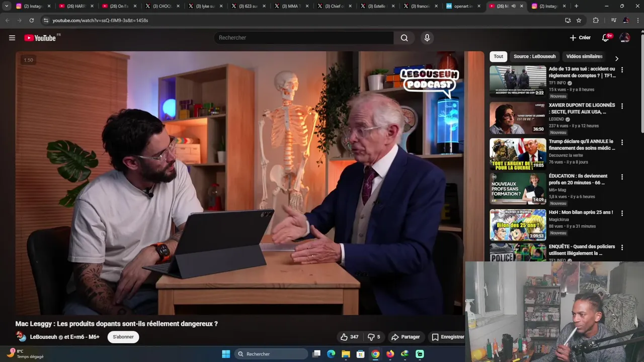Switch to the 'Estelle' X browser tab
The image size is (644, 362).
click(x=376, y=6)
